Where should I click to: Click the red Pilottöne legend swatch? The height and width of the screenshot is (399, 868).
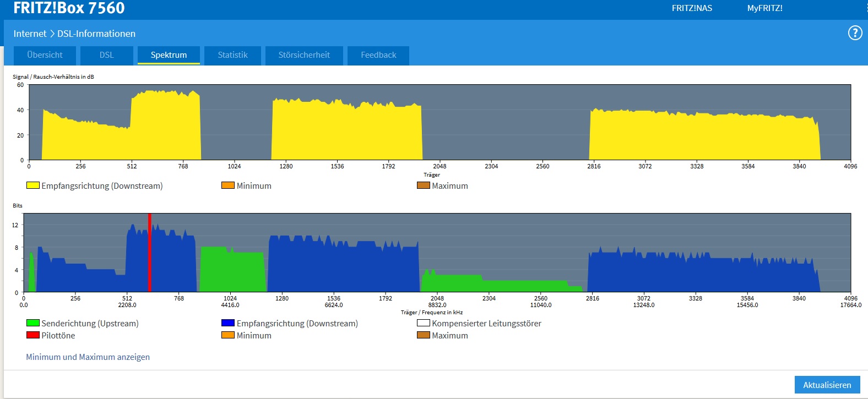click(x=33, y=335)
